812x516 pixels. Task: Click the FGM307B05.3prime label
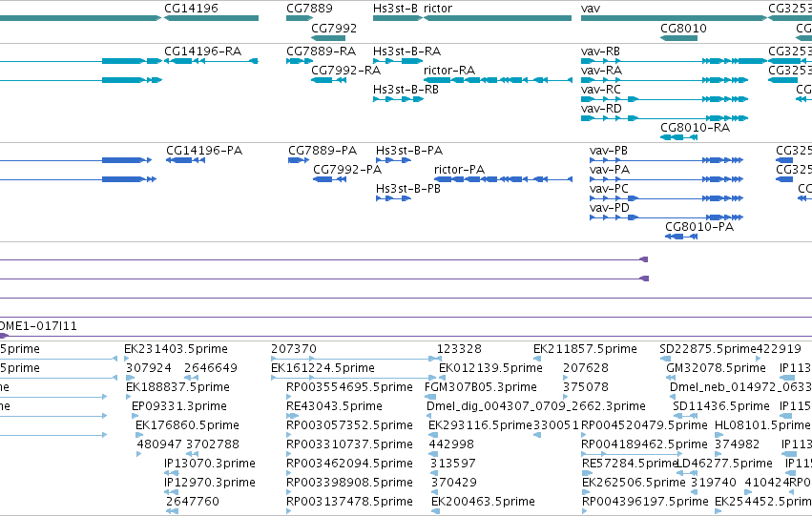pos(481,387)
